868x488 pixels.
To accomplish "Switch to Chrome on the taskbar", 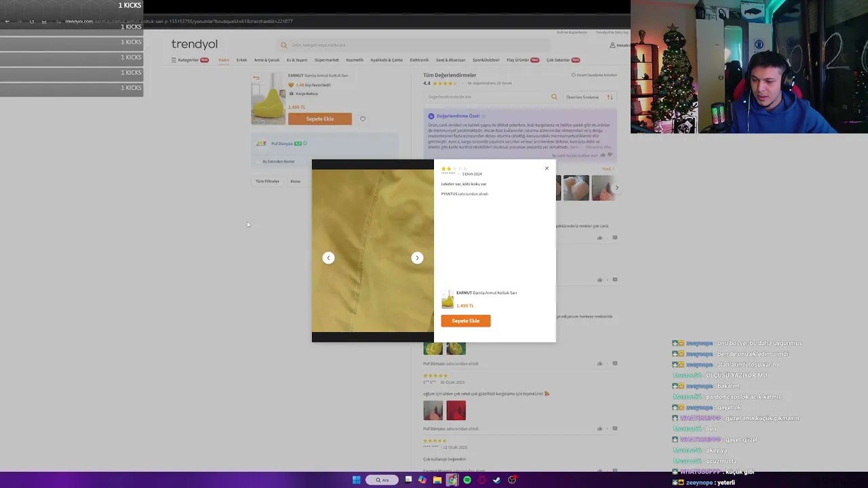I will 452,480.
